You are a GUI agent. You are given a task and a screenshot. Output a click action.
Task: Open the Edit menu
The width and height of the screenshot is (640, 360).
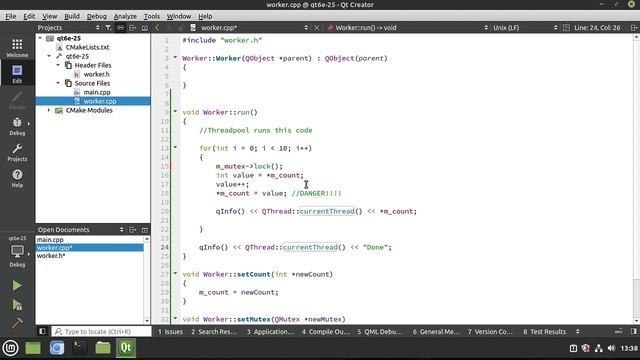click(x=29, y=16)
